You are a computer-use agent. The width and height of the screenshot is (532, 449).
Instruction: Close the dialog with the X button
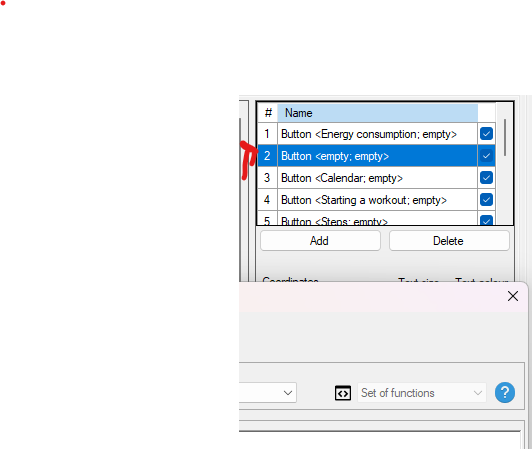pyautogui.click(x=513, y=296)
